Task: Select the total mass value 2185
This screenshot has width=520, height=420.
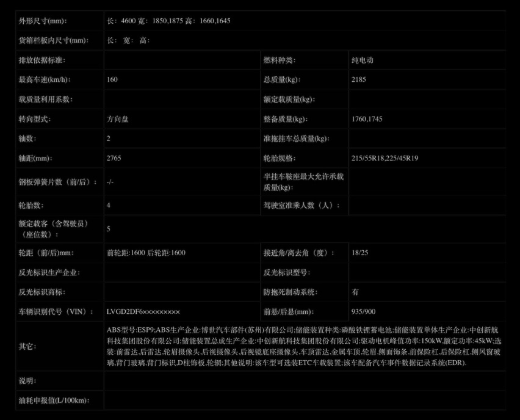Action: 359,79
